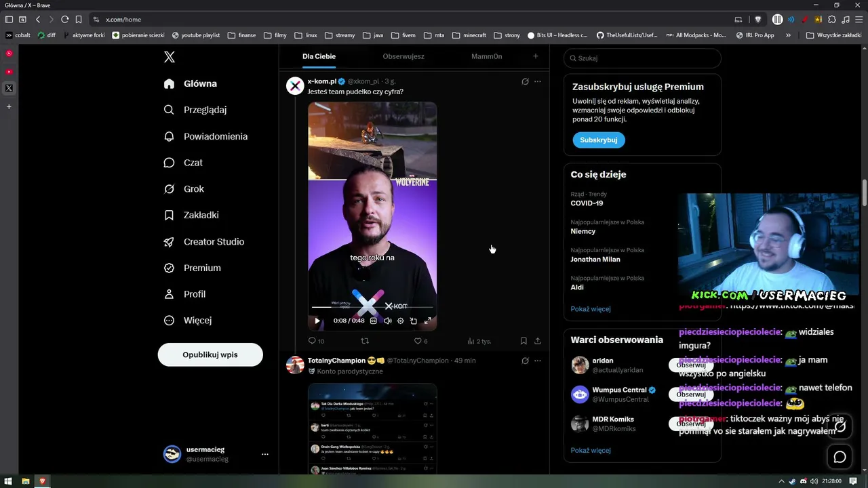The height and width of the screenshot is (488, 868).
Task: Seek in the video progress bar
Action: (372, 307)
